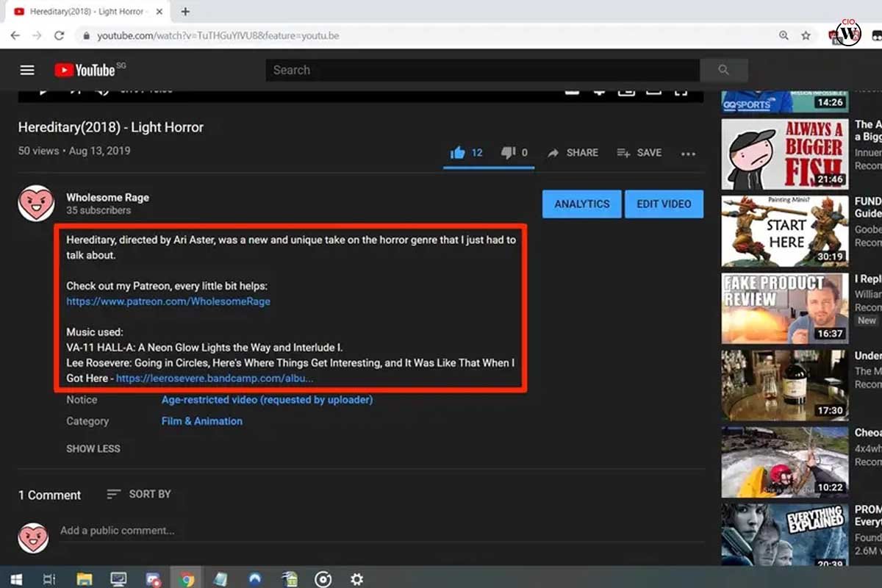The height and width of the screenshot is (588, 882).
Task: Switch to Chrome on the taskbar
Action: point(187,579)
